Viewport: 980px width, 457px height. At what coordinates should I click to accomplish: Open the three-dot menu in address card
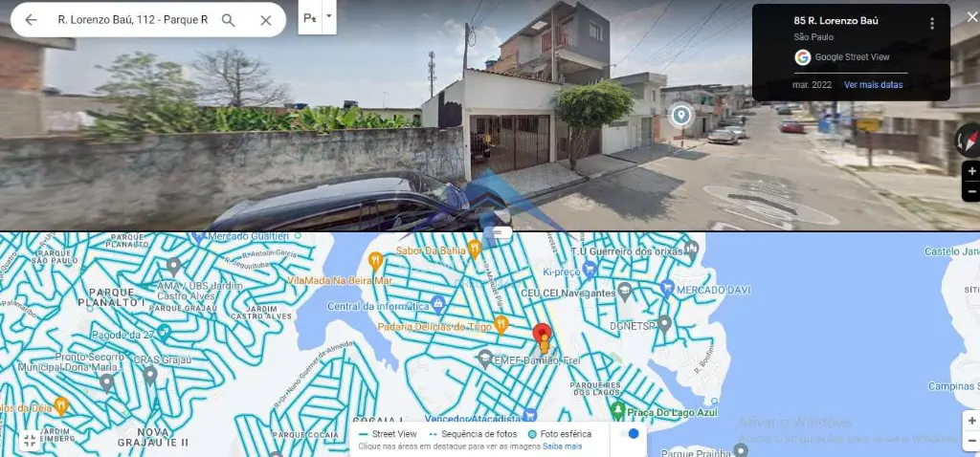(932, 23)
